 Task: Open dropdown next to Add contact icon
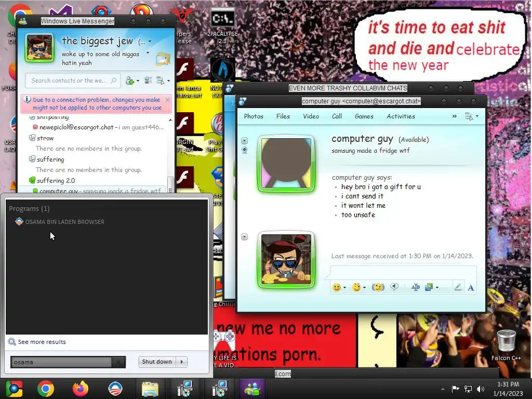pyautogui.click(x=138, y=81)
